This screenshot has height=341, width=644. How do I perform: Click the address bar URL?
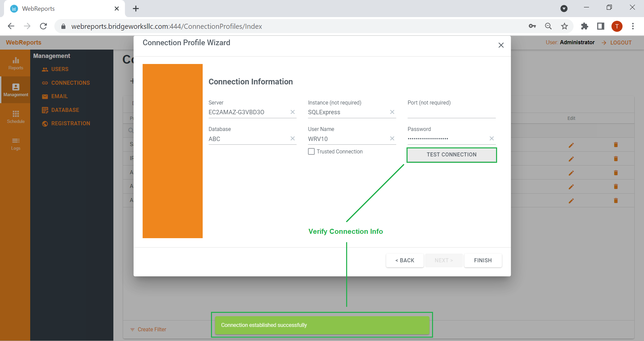pyautogui.click(x=166, y=26)
